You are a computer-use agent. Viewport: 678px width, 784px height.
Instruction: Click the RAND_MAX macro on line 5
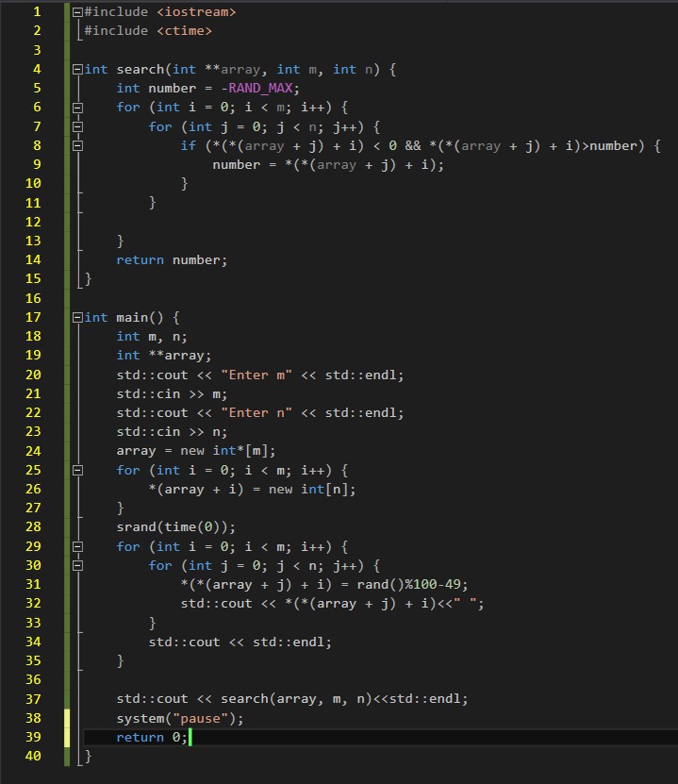tap(260, 89)
